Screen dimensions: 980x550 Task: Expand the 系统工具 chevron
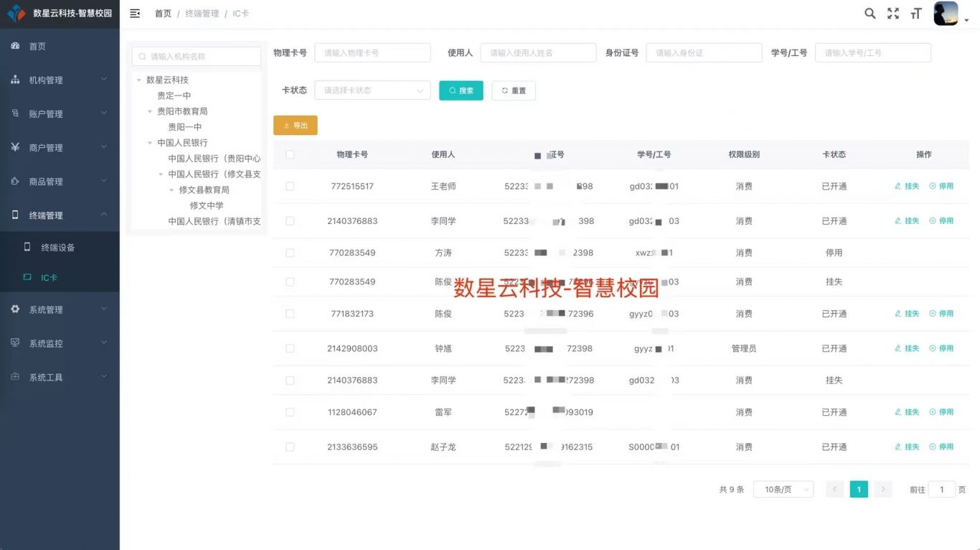click(104, 376)
